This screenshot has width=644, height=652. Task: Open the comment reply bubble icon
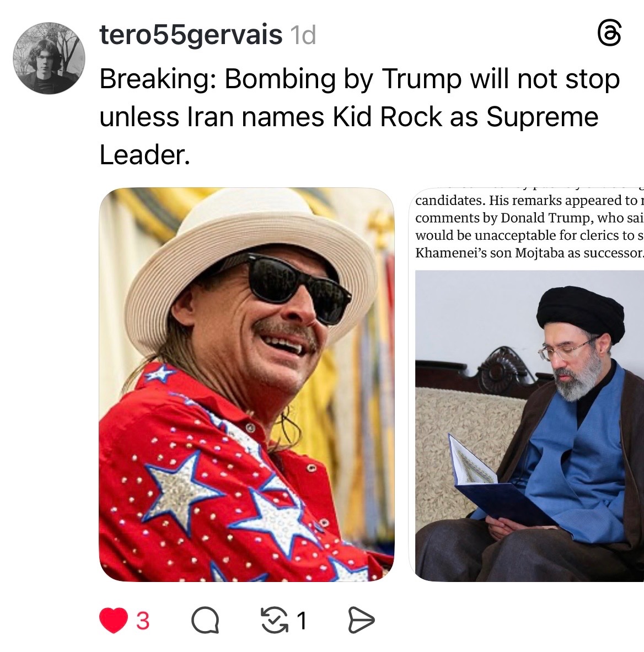coord(205,621)
